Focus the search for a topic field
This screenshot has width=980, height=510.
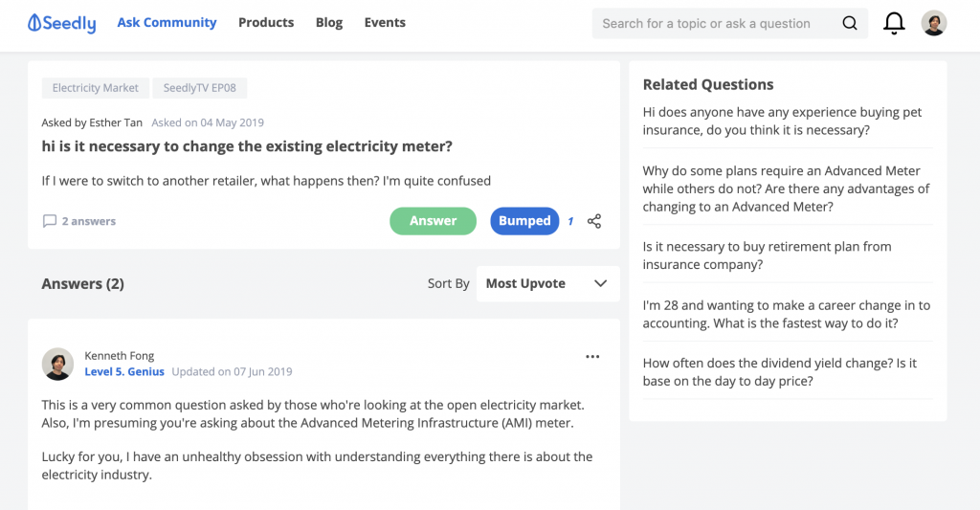click(x=716, y=23)
